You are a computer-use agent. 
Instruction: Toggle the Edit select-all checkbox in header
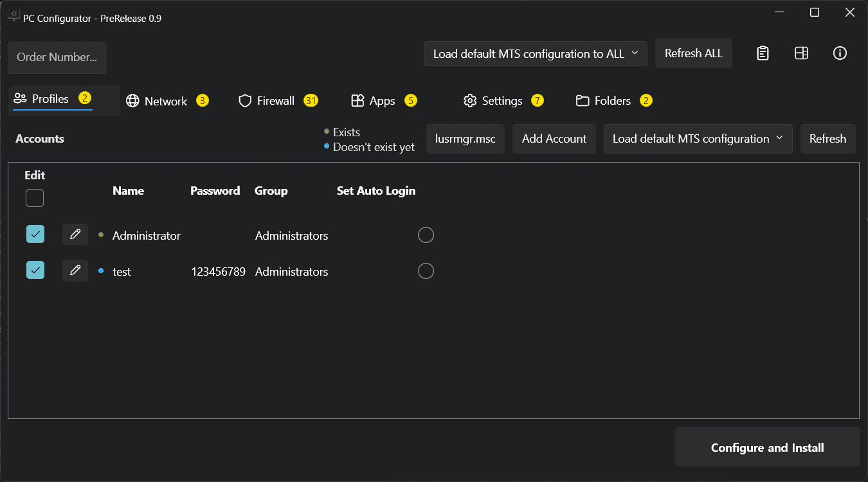[x=35, y=198]
